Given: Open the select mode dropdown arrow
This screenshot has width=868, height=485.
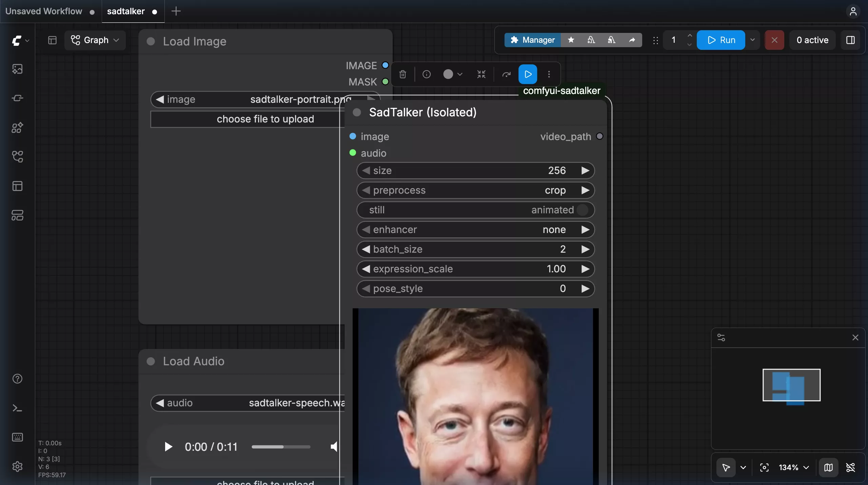Looking at the screenshot, I should [743, 467].
